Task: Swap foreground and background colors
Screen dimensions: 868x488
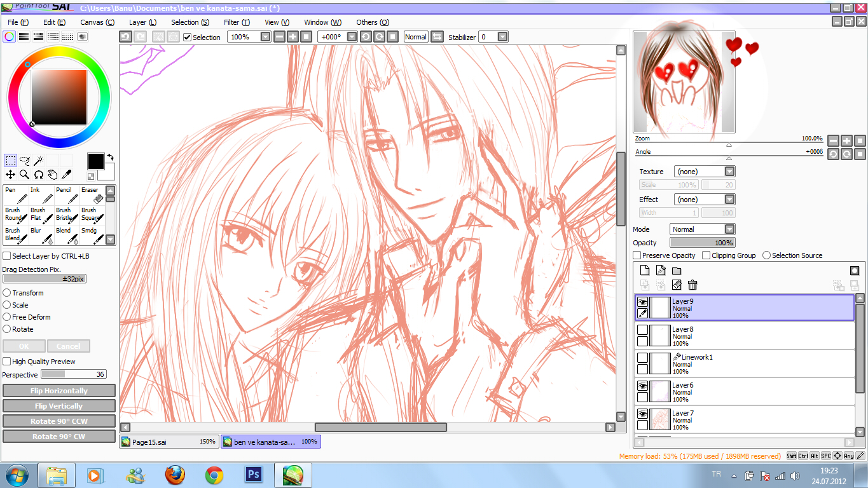Action: click(111, 157)
